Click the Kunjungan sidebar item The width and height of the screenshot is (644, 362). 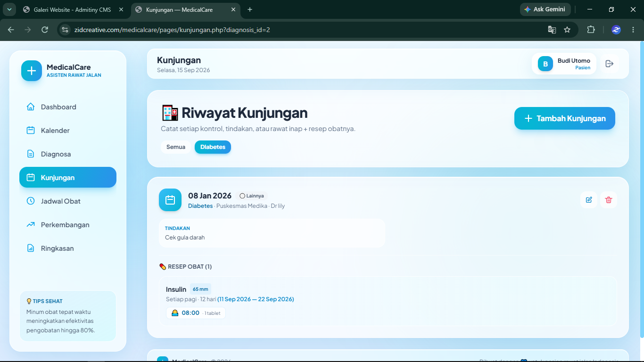(68, 178)
